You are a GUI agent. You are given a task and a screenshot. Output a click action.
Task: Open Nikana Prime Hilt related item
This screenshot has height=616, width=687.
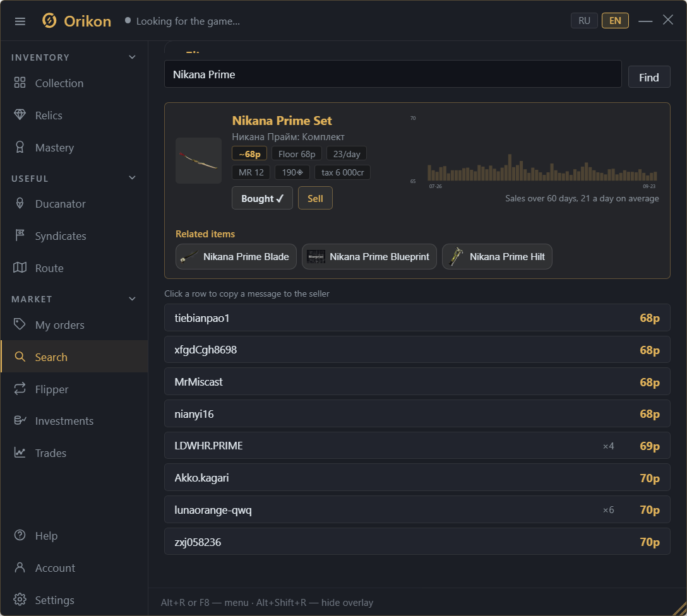point(497,256)
